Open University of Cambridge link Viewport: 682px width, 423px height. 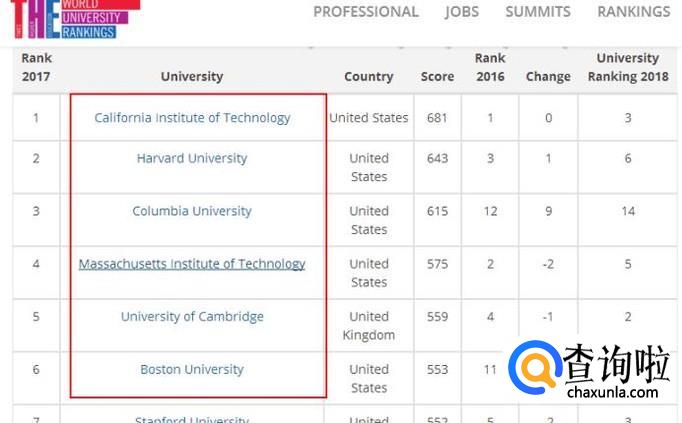tap(192, 317)
